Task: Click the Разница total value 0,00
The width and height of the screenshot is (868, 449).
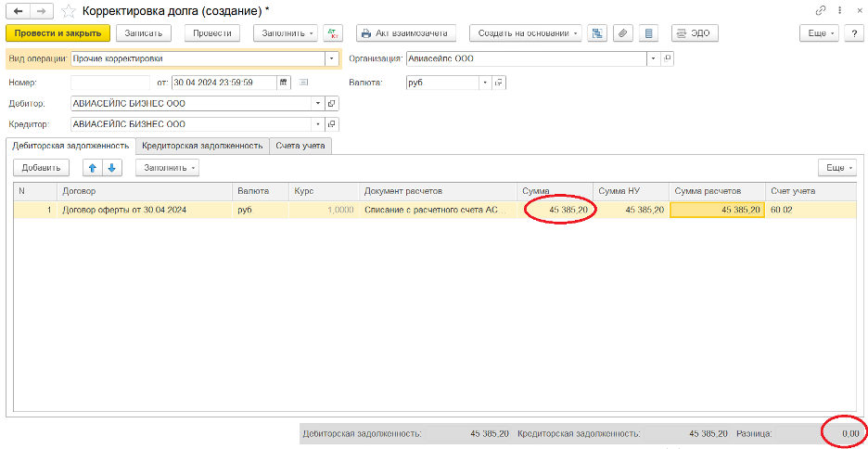Action: tap(849, 434)
